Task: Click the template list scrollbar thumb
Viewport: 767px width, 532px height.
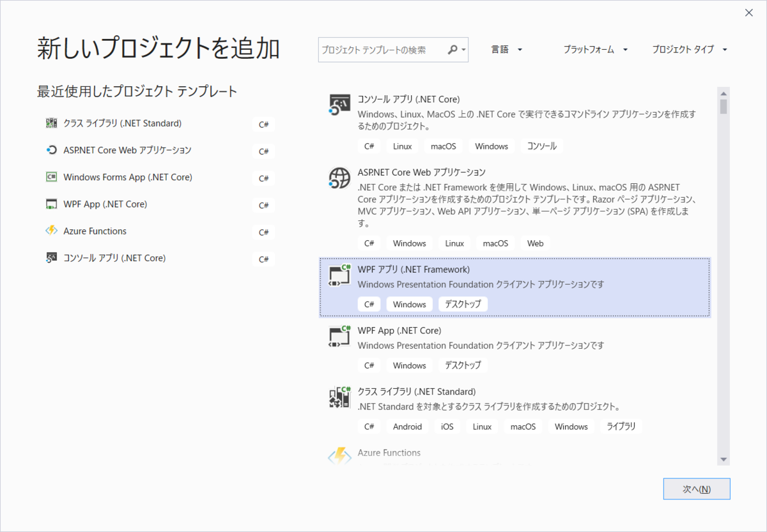Action: click(724, 106)
